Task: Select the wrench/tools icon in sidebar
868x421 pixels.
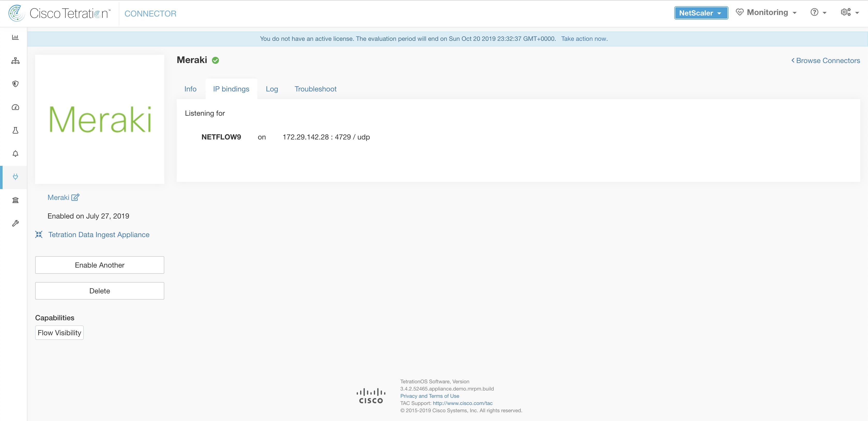Action: tap(15, 223)
